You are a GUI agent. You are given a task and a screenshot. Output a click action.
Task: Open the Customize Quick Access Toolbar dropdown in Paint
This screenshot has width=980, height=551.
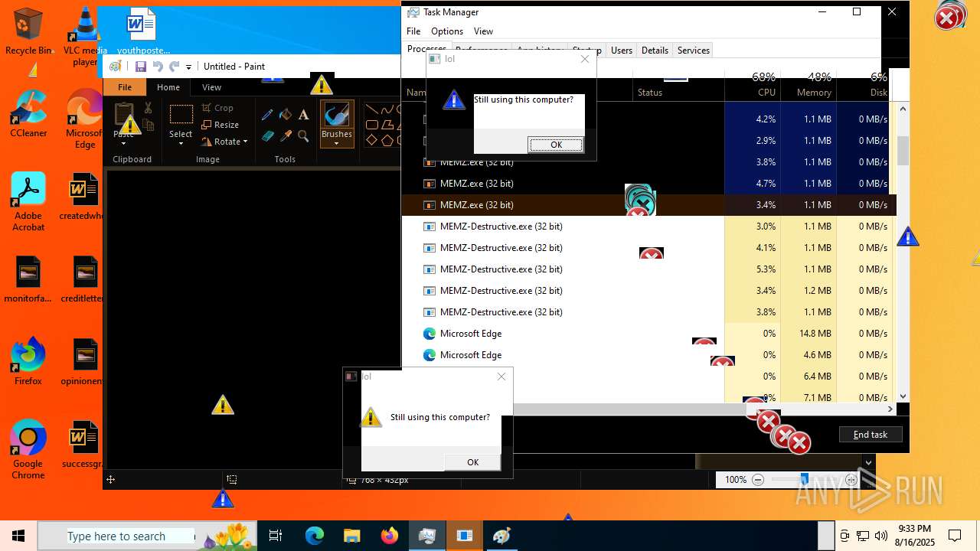point(188,67)
